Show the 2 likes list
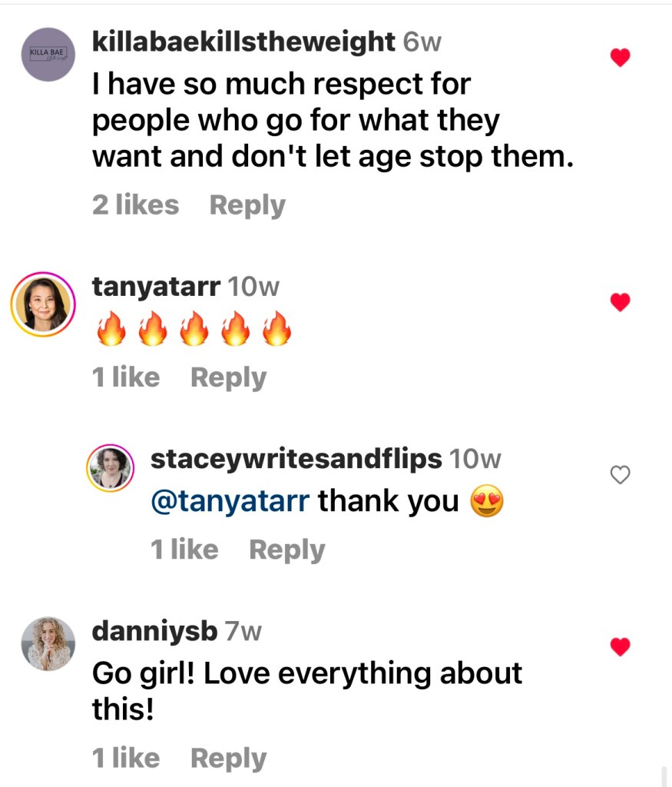 pos(135,205)
